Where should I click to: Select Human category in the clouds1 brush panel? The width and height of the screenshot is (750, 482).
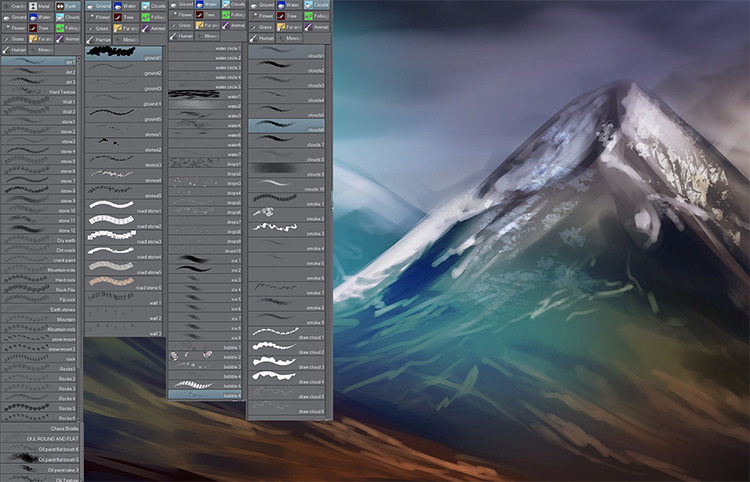click(262, 38)
